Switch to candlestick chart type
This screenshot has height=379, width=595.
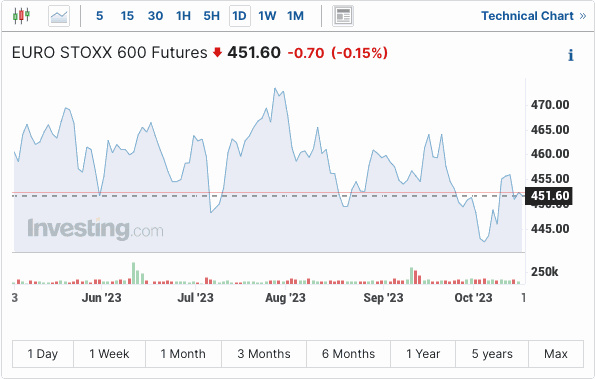tap(21, 16)
